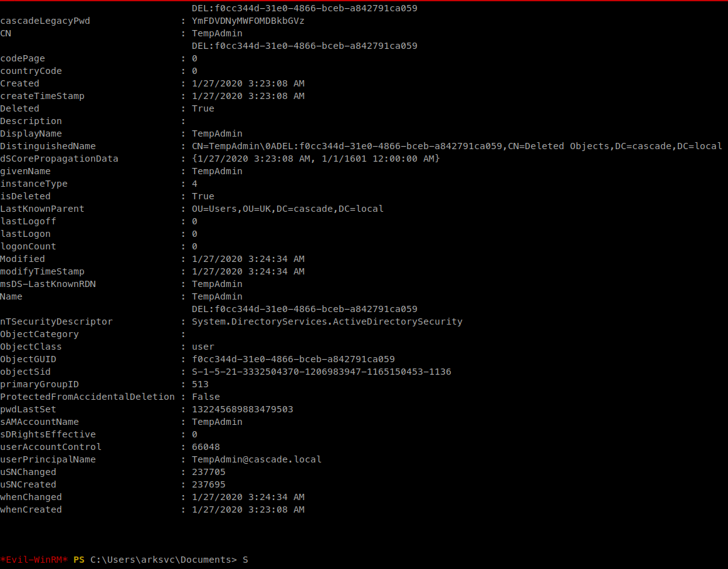Click the ProtectedFromAccidentalDeletion value False
The height and width of the screenshot is (569, 728).
point(206,397)
